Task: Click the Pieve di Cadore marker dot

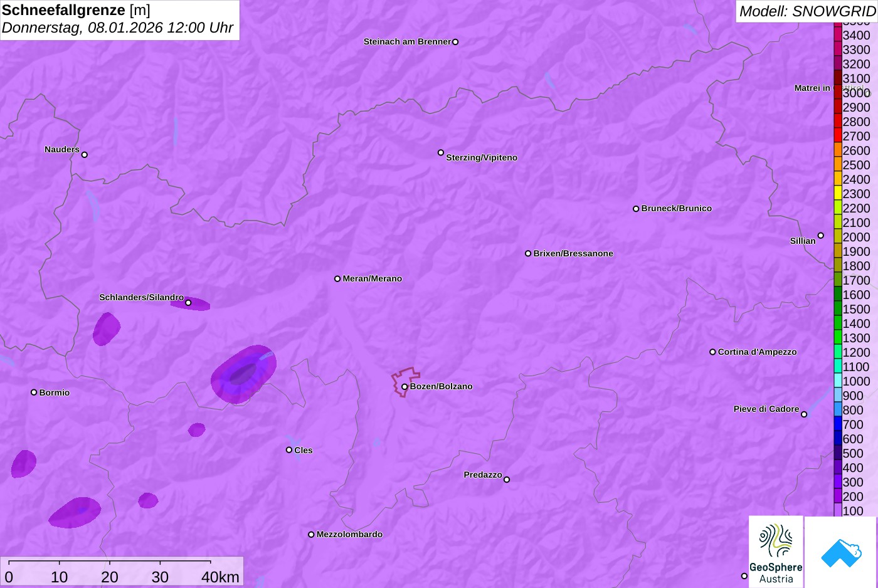Action: (804, 414)
